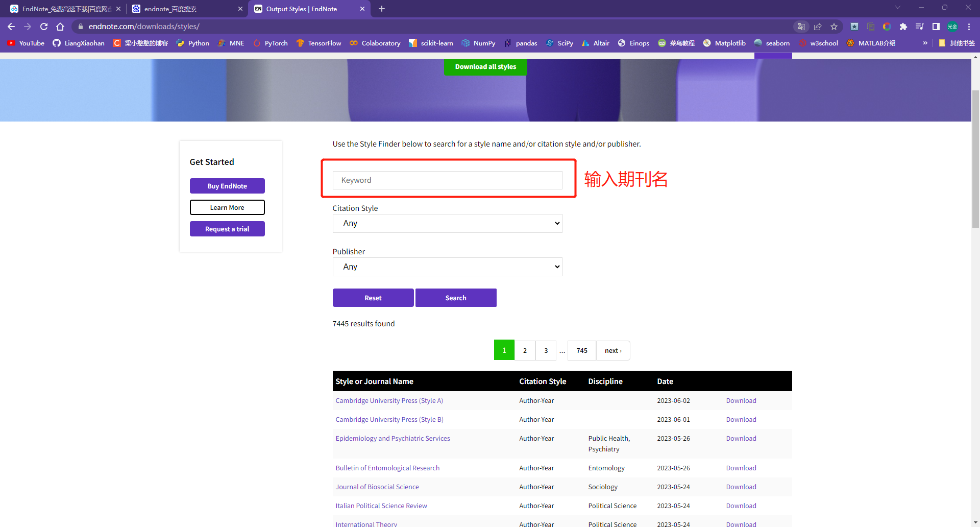
Task: Open the LiangXiaohan GitHub bookmark
Action: click(x=79, y=43)
